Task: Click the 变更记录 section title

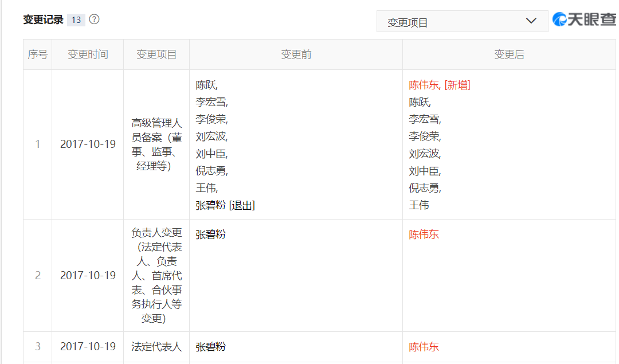Action: tap(43, 20)
